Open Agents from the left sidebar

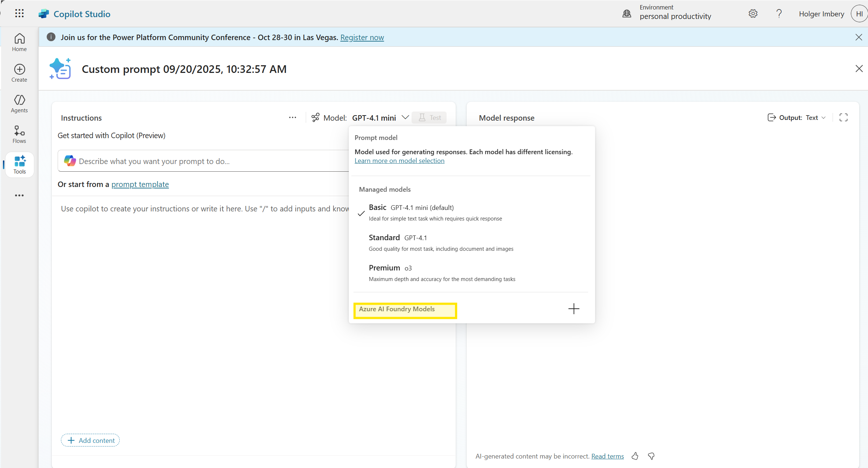coord(19,104)
